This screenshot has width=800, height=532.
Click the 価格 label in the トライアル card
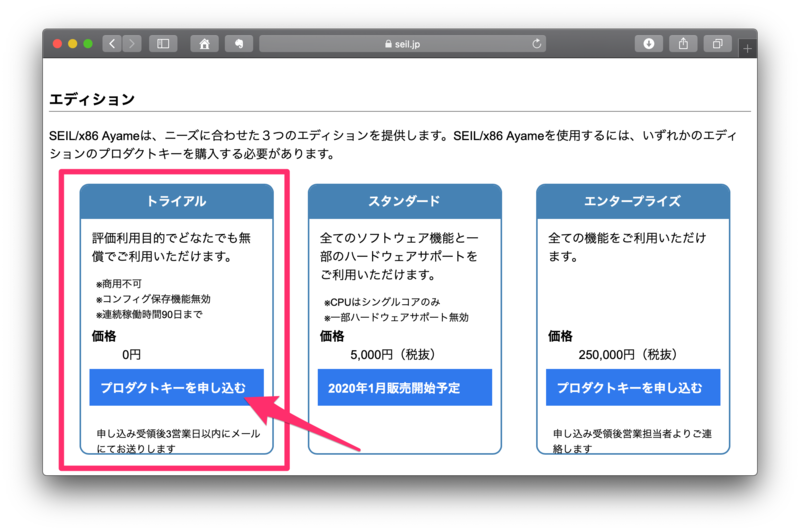(104, 336)
